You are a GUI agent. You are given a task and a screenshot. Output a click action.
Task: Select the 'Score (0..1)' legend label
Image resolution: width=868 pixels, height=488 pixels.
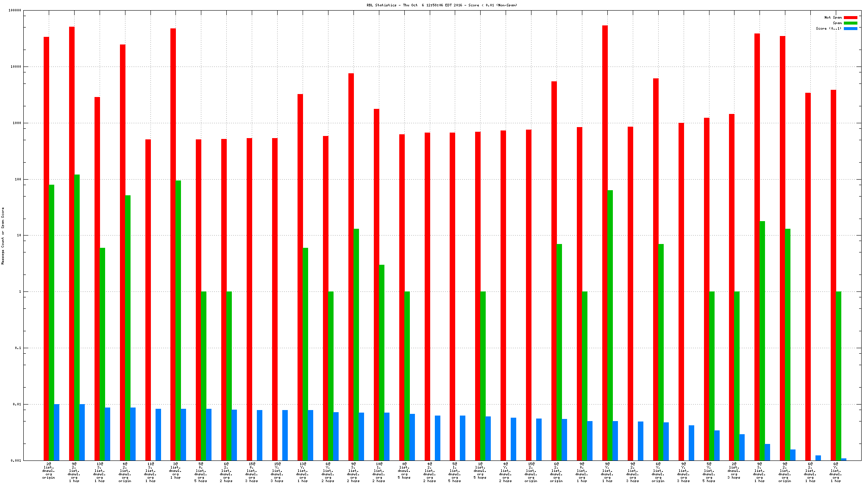[x=829, y=28]
